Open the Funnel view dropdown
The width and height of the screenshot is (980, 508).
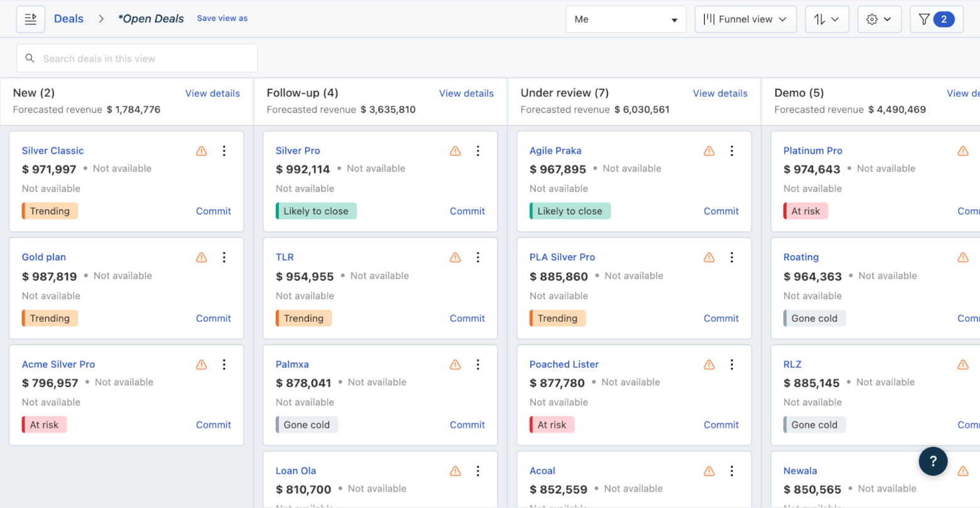click(x=746, y=19)
